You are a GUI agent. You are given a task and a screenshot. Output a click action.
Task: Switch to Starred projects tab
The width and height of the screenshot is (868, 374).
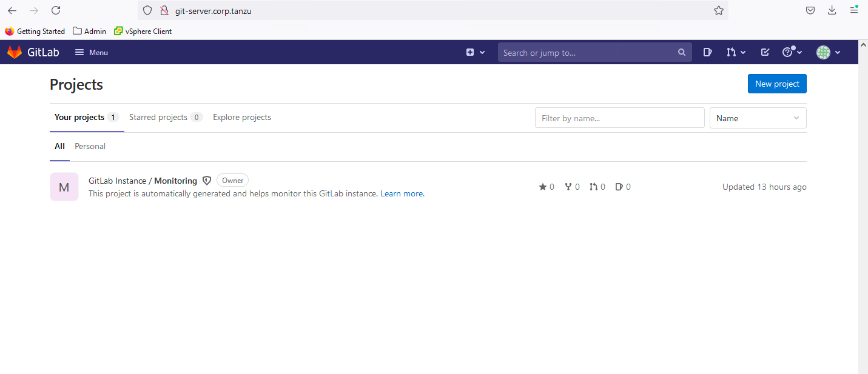click(x=166, y=118)
